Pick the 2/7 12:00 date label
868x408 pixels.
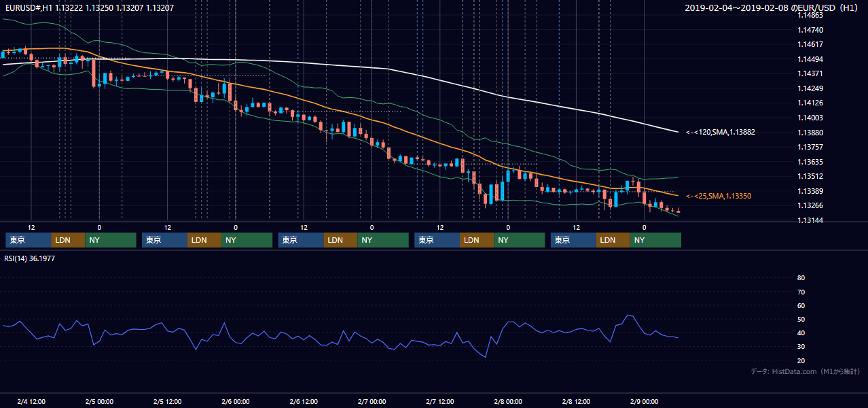click(440, 401)
